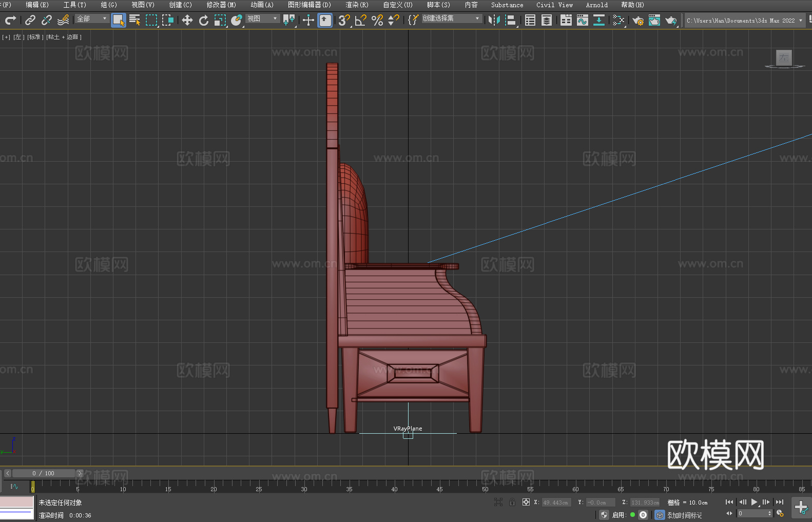
Task: Click the Place object tool icon
Action: point(237,20)
